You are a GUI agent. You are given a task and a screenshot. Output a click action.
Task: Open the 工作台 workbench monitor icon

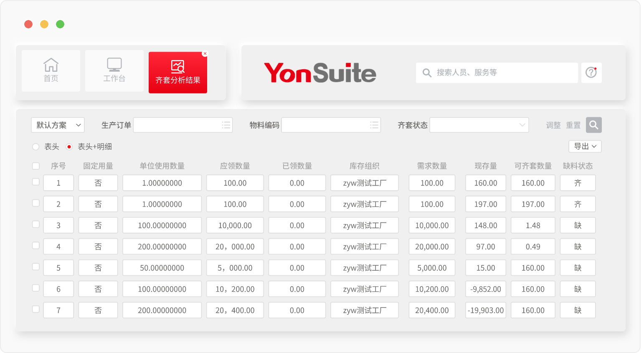114,65
